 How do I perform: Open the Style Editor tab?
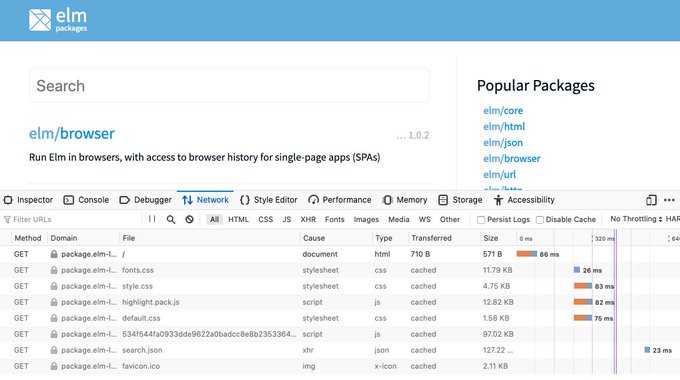[268, 200]
